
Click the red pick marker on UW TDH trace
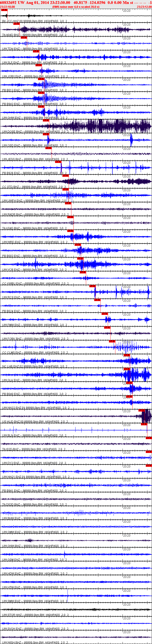pos(24,38)
